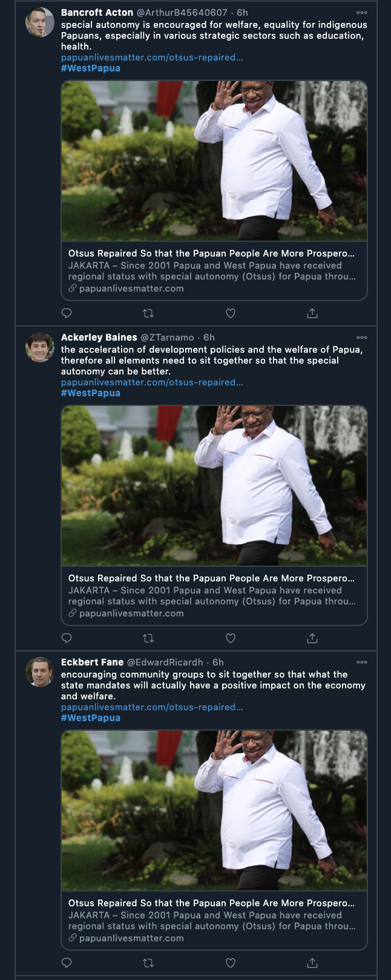
Task: Retweet Eckbert Fane's tweet
Action: coord(148,963)
